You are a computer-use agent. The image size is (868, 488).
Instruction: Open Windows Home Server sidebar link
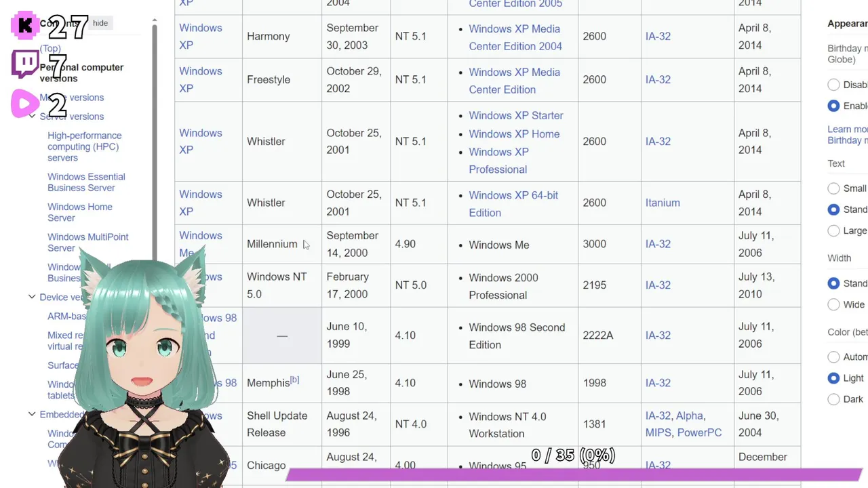[80, 212]
